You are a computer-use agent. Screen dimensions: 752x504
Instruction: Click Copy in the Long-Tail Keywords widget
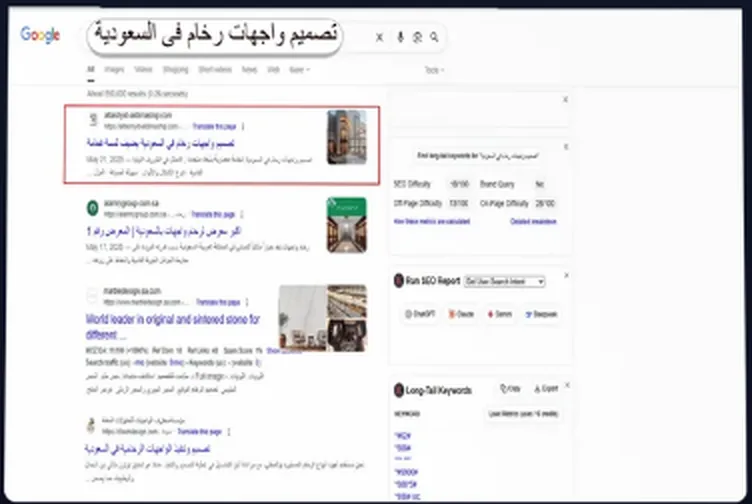[x=510, y=388]
